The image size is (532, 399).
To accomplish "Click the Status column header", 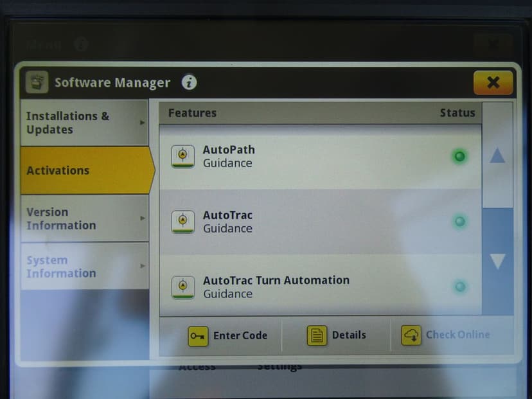I will (x=457, y=112).
